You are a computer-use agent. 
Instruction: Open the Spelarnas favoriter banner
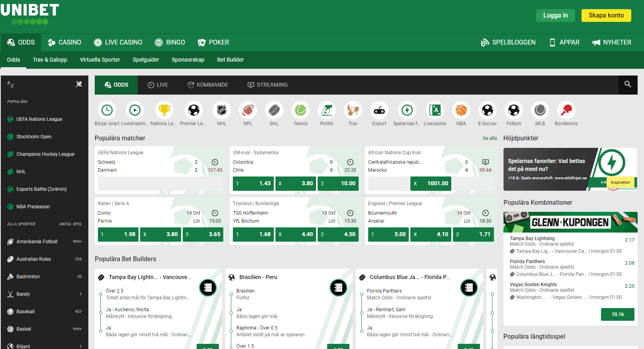point(570,169)
